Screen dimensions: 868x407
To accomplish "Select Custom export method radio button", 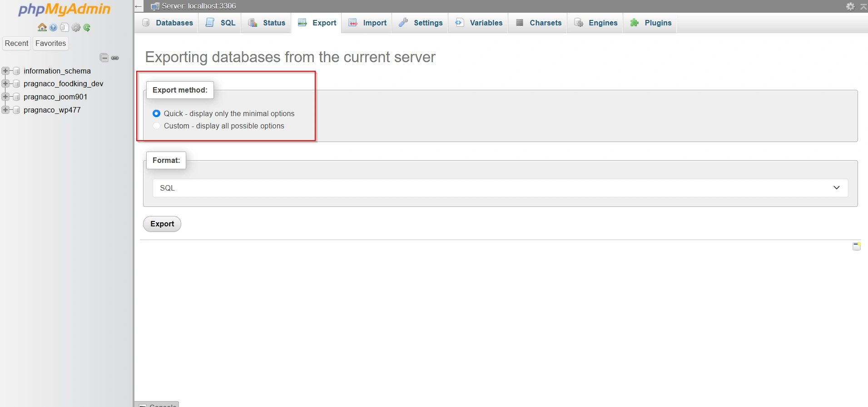I will pyautogui.click(x=156, y=126).
